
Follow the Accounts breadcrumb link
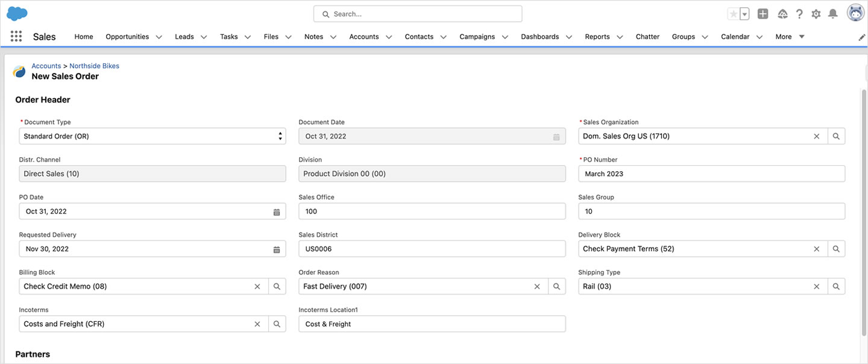pyautogui.click(x=46, y=66)
